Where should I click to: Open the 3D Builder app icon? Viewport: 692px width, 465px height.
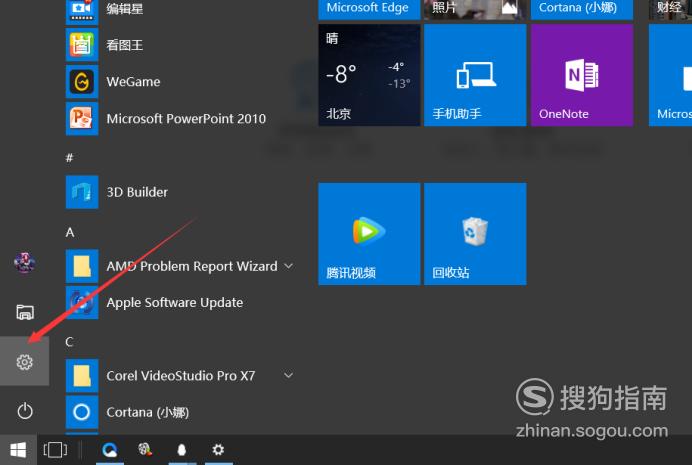click(82, 192)
